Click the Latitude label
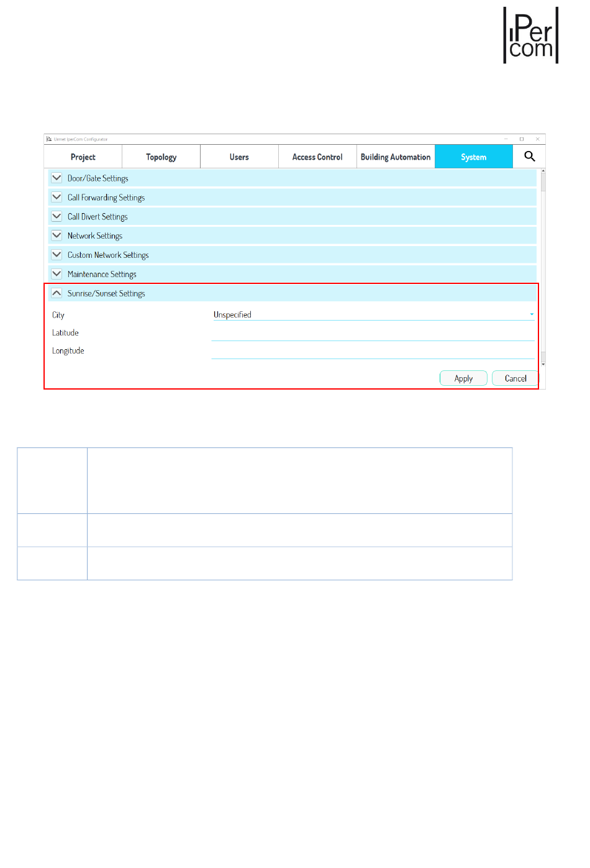 pyautogui.click(x=65, y=333)
